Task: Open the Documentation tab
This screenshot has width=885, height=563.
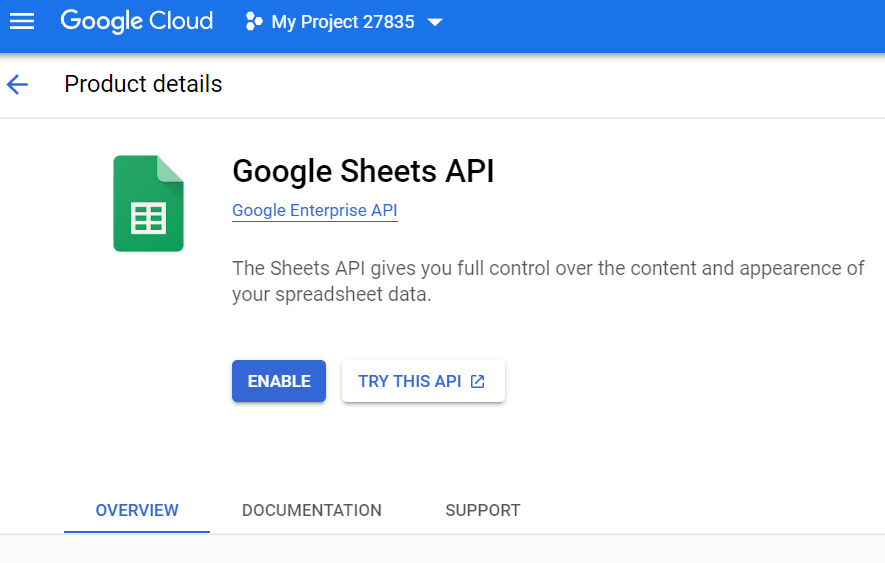Action: [x=311, y=510]
